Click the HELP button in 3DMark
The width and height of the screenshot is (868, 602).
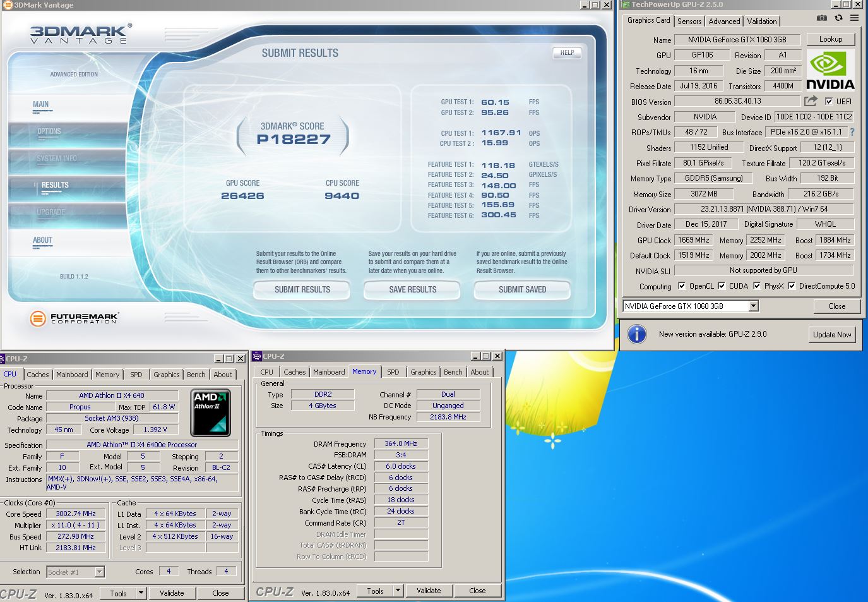567,53
